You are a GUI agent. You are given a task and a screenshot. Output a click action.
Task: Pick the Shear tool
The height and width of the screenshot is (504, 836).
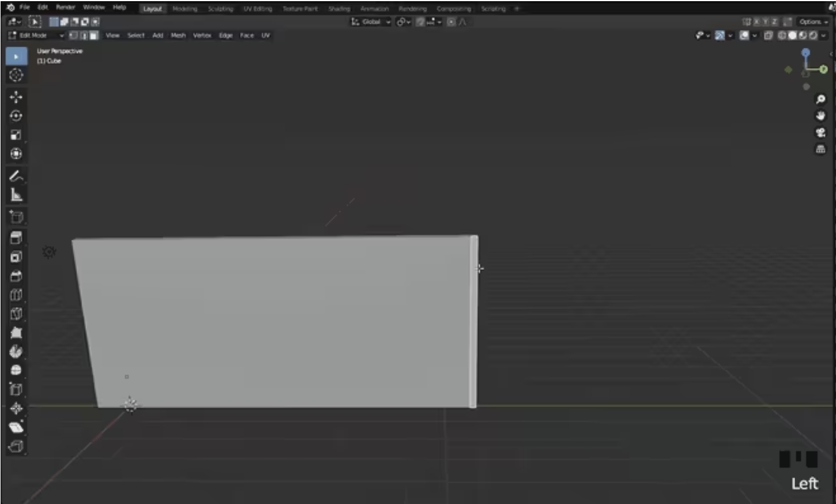pyautogui.click(x=16, y=427)
